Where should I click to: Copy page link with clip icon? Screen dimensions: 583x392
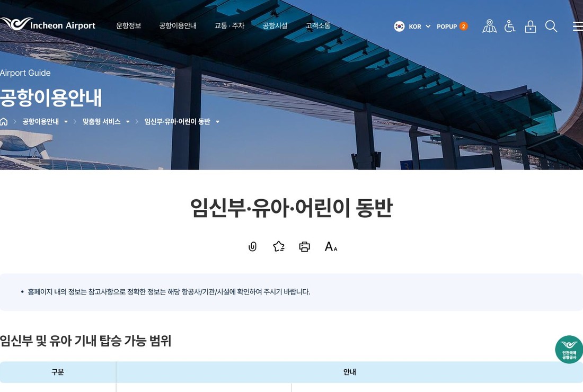pos(252,246)
